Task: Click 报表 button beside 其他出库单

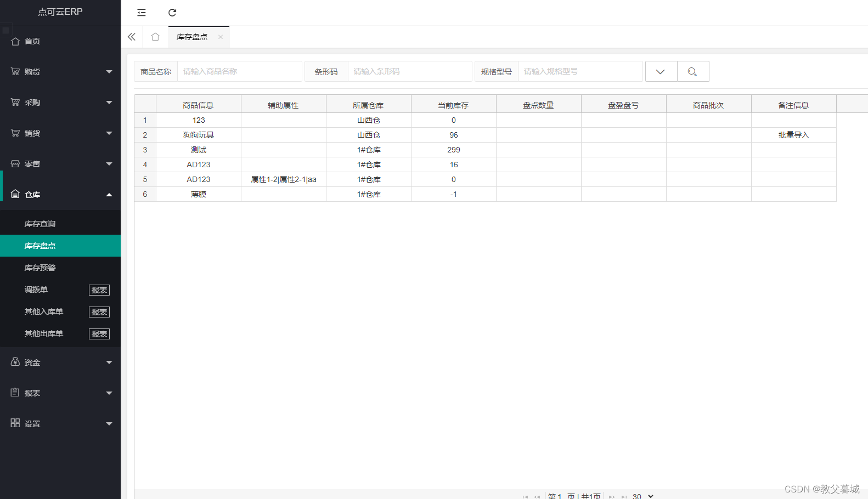Action: (x=99, y=334)
